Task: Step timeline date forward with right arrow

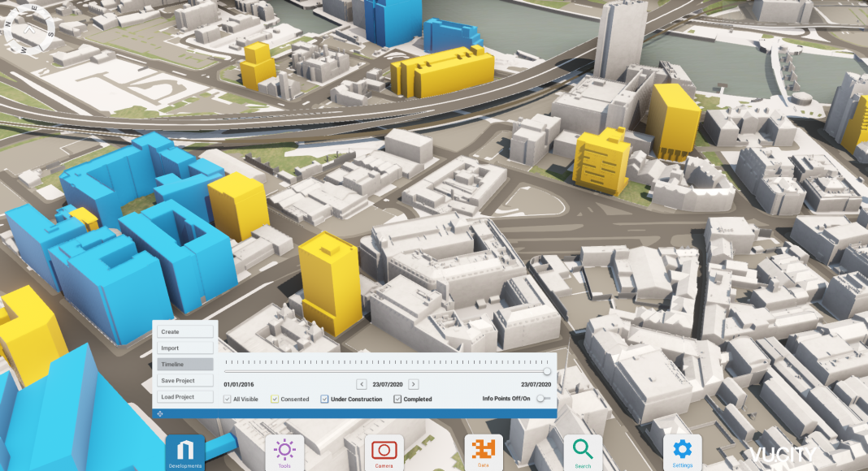Action: tap(414, 384)
